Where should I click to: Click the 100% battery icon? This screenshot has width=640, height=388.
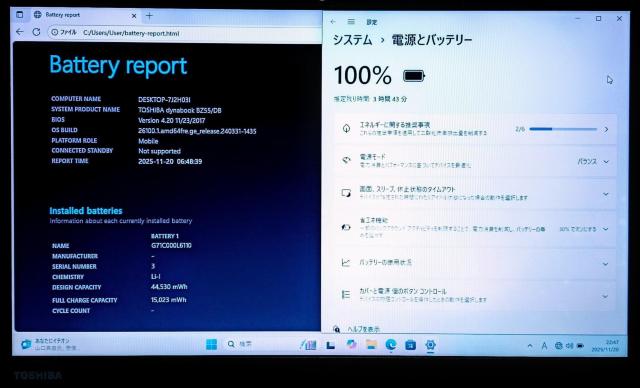coord(414,76)
